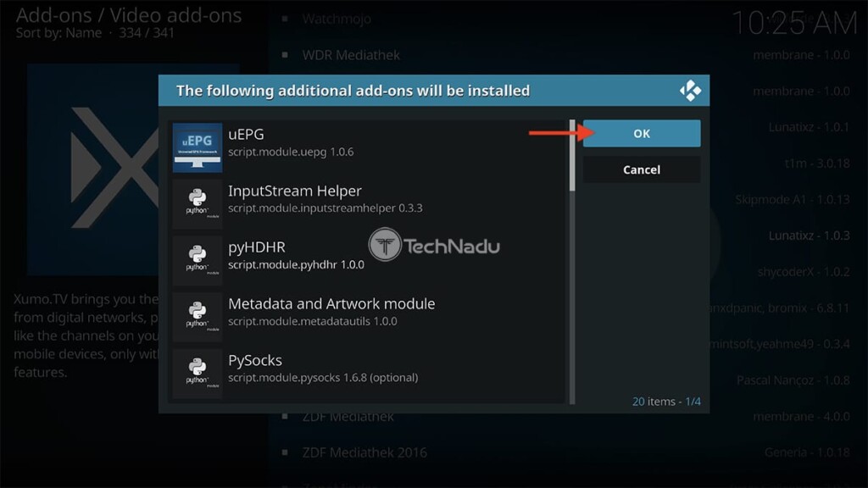Screen dimensions: 868x488
Task: Select the pyHDHR add-on name
Action: [x=257, y=247]
